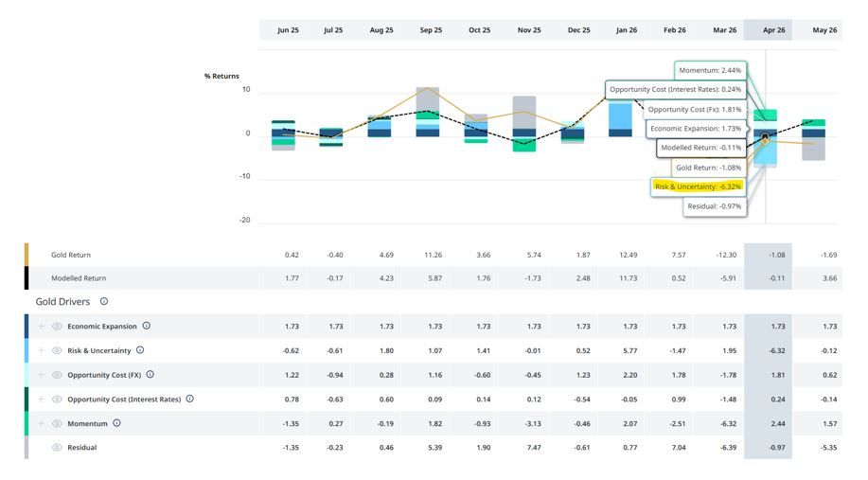
Task: Click Economic Expansion 1.73% tooltip label
Action: (696, 129)
